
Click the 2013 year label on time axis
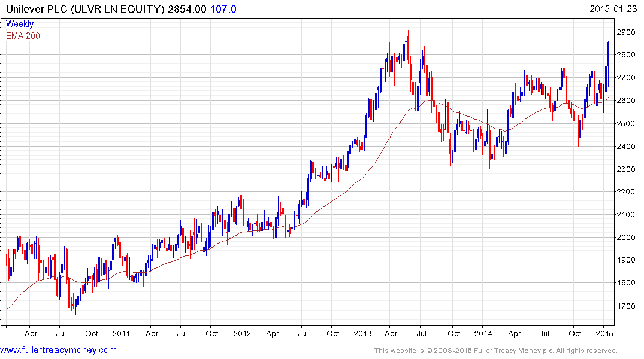pos(362,333)
